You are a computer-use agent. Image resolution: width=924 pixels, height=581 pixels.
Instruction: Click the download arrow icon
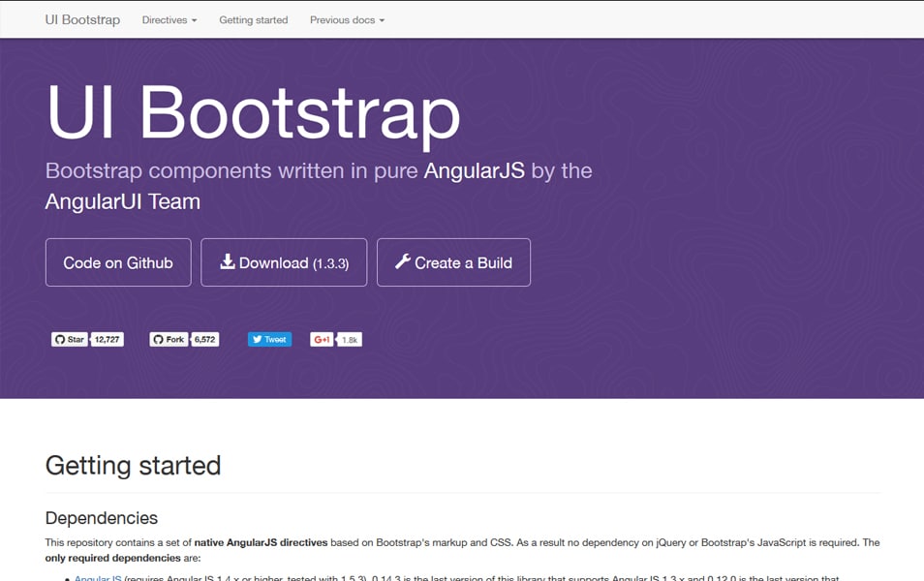228,261
